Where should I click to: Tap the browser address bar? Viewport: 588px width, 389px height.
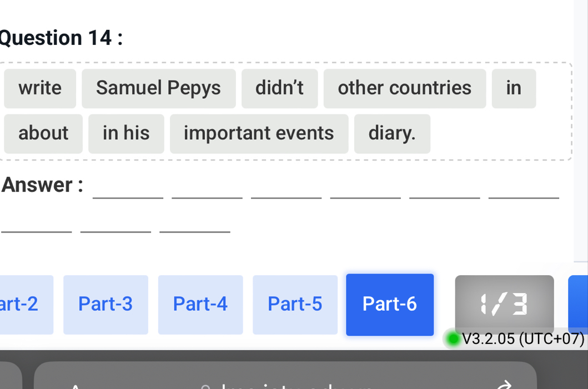(x=285, y=380)
